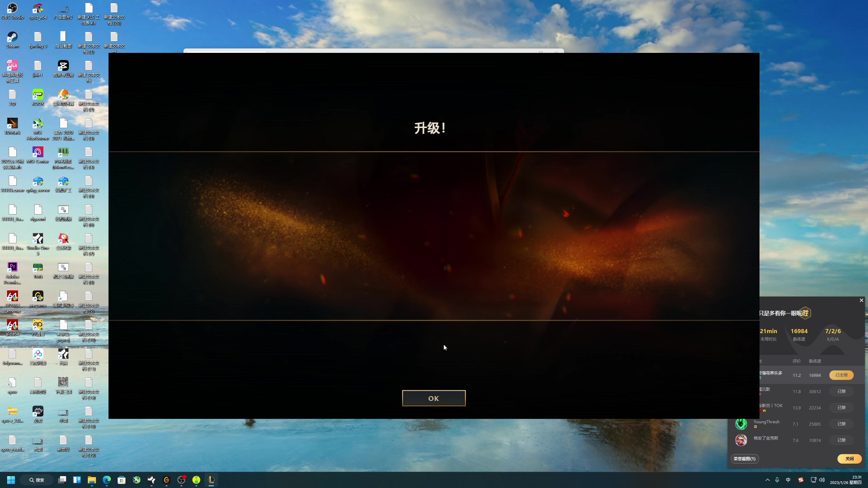Image resolution: width=868 pixels, height=488 pixels.
Task: Select the MSI Center desktop shortcut
Action: tap(38, 156)
